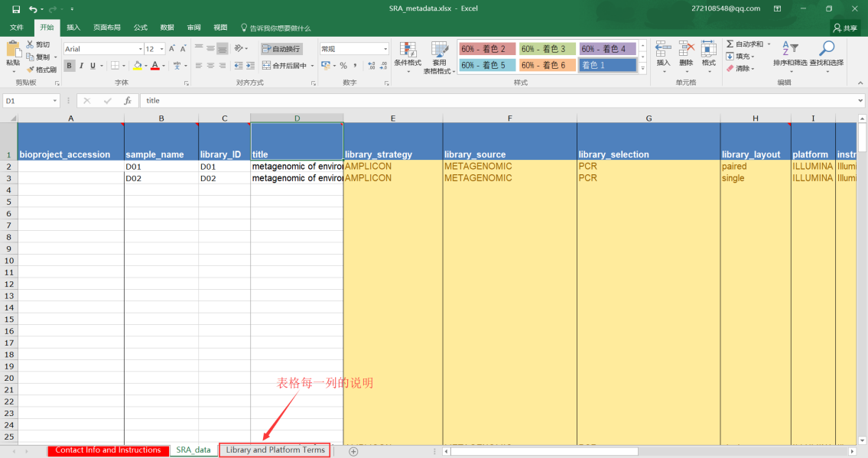The image size is (868, 458).
Task: Click the 共享 (Share) button
Action: pyautogui.click(x=845, y=28)
